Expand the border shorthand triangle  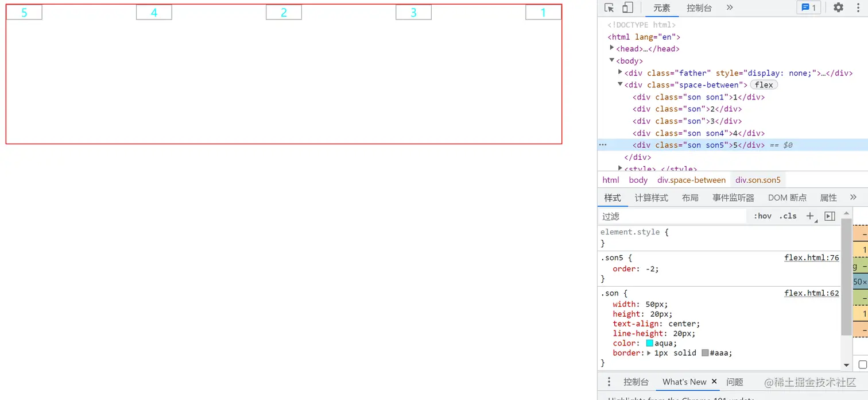click(x=649, y=353)
